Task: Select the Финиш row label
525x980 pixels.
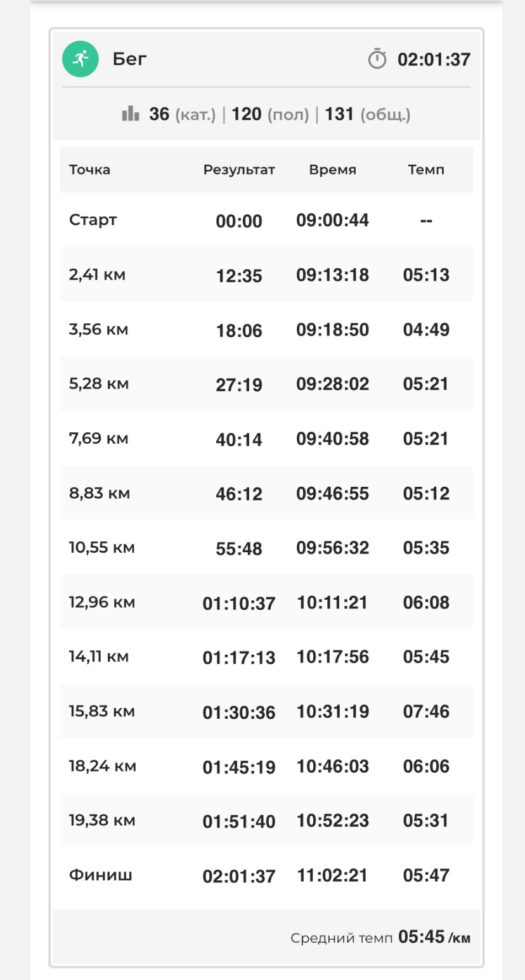Action: click(x=101, y=875)
